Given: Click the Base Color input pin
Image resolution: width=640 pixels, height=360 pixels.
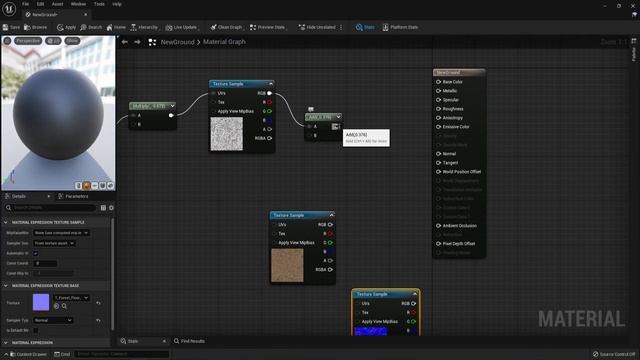Looking at the screenshot, I should [438, 82].
